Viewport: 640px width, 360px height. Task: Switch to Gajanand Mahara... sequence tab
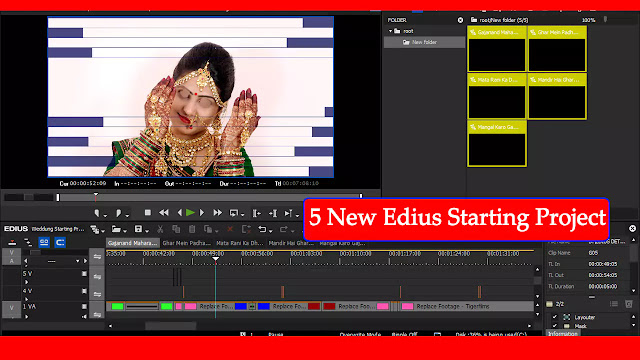pos(133,243)
